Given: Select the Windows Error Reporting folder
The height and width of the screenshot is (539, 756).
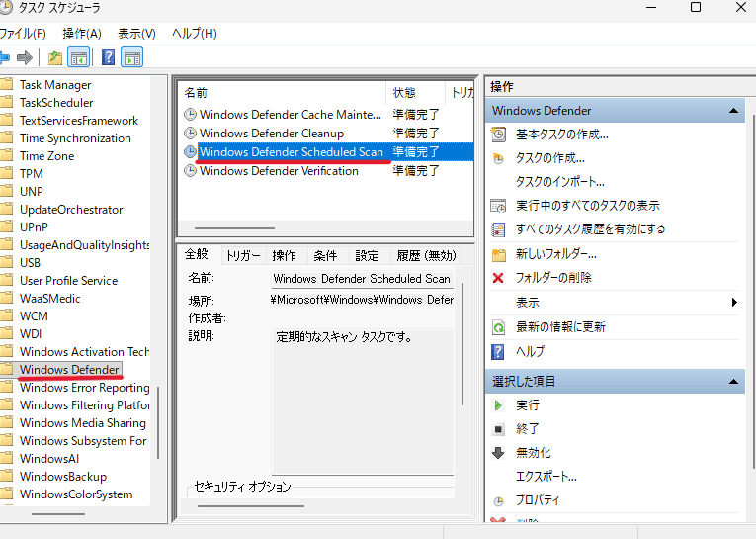Looking at the screenshot, I should click(x=85, y=388).
